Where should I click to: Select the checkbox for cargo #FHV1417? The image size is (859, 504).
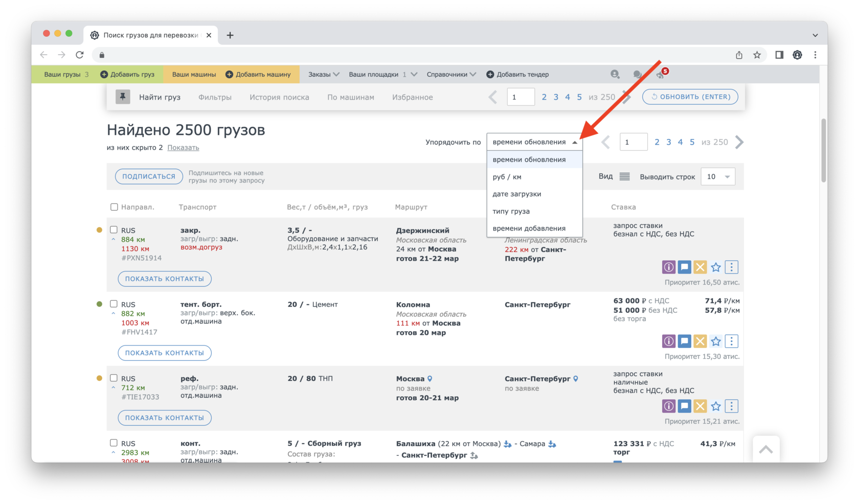click(x=114, y=304)
